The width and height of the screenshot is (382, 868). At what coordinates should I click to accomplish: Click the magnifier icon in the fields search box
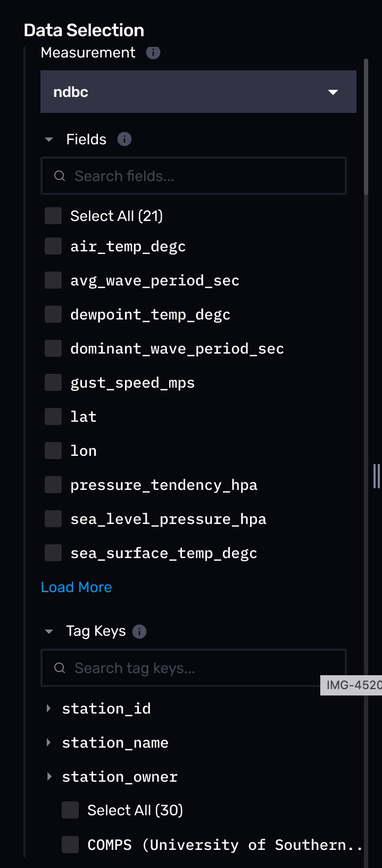click(x=60, y=176)
